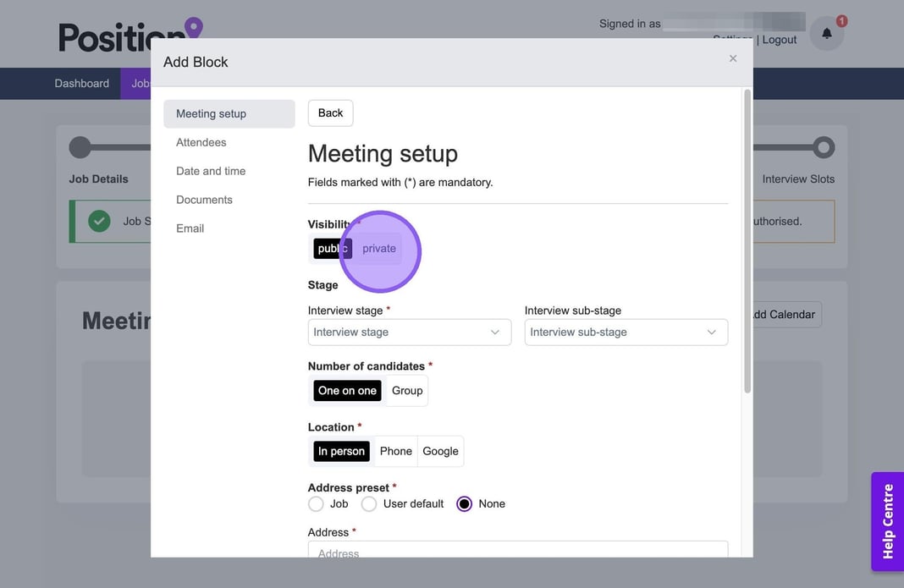Click the notification bell icon
Viewport: 904px width, 588px height.
(x=826, y=34)
